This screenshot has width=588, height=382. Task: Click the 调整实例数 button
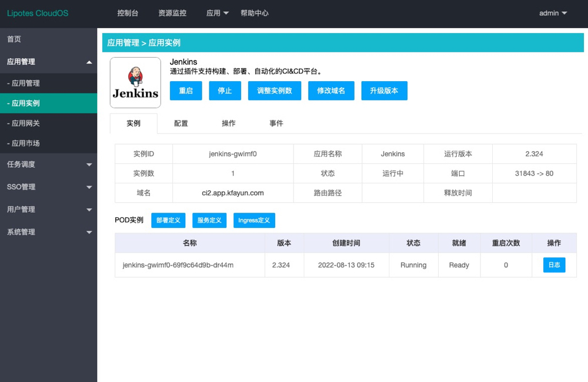[274, 91]
